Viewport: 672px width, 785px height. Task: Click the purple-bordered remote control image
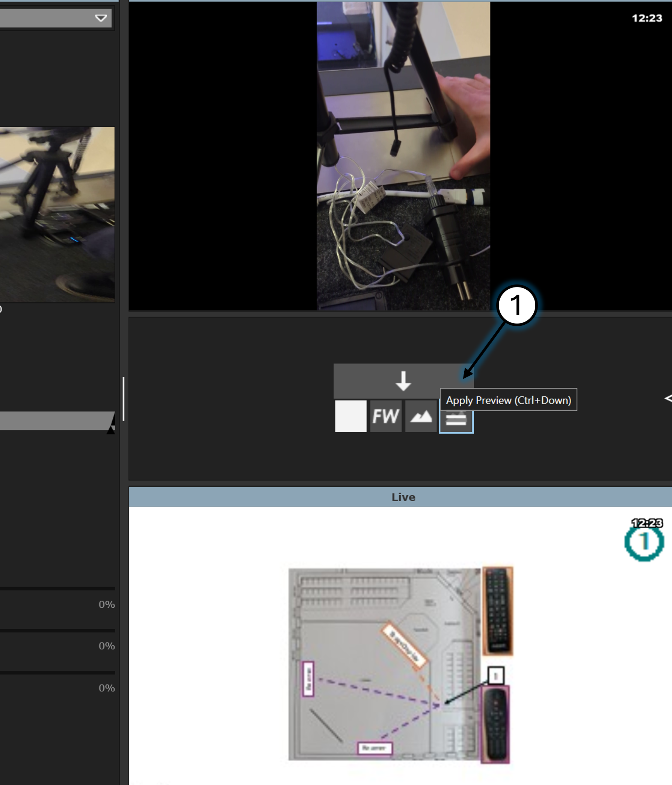pos(495,724)
